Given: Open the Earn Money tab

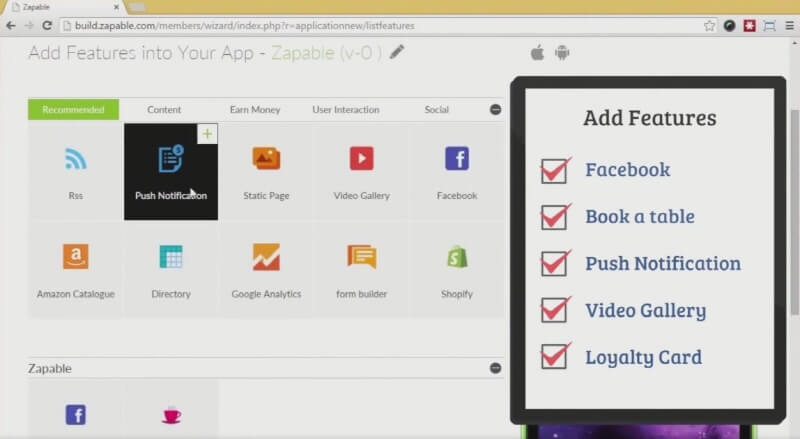Looking at the screenshot, I should pos(255,109).
